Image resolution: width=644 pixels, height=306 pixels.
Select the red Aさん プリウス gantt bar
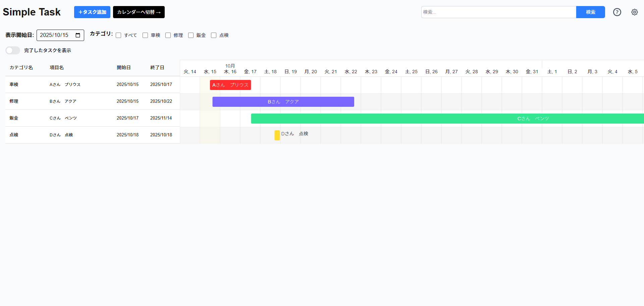(x=230, y=85)
